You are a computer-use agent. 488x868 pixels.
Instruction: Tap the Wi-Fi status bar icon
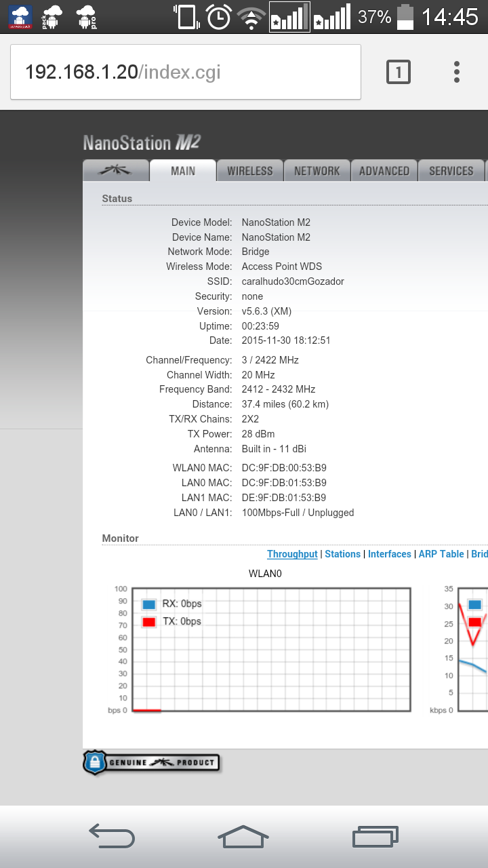(251, 17)
